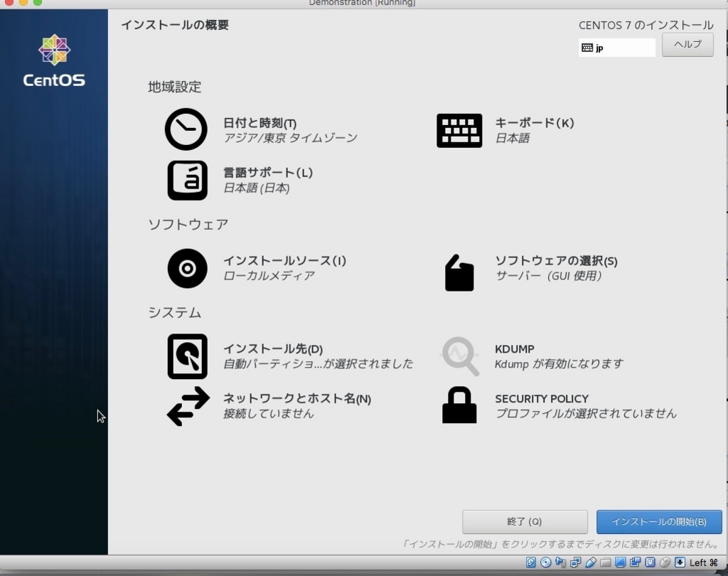Open the Installation Destination disk icon
Image resolution: width=728 pixels, height=576 pixels.
(187, 356)
